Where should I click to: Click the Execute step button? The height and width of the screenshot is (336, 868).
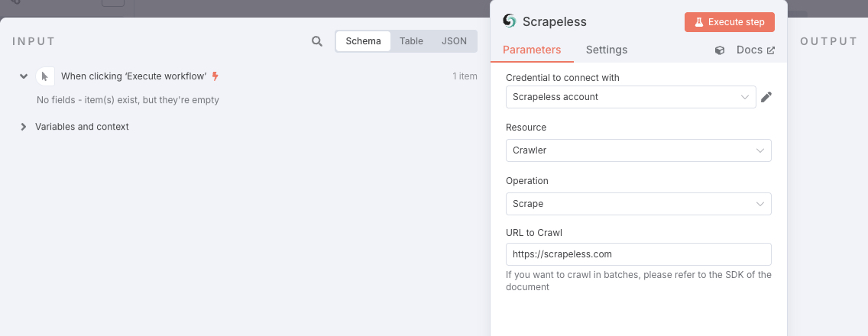click(x=730, y=22)
